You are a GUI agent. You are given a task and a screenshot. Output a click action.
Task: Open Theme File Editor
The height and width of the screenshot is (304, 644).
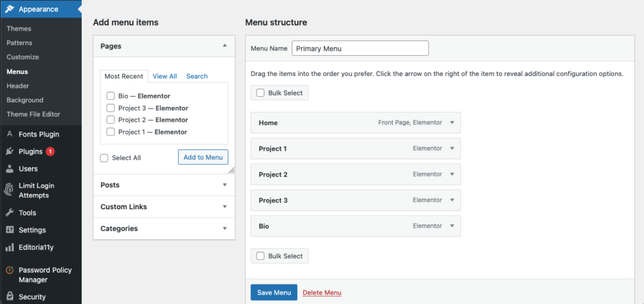(33, 114)
